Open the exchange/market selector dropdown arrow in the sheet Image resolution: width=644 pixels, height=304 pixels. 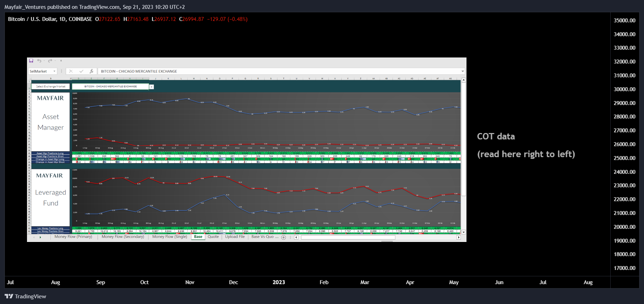pos(152,87)
